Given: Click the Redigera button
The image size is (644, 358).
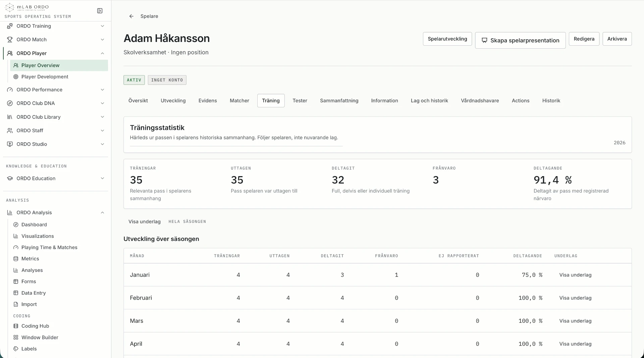Looking at the screenshot, I should coord(584,39).
